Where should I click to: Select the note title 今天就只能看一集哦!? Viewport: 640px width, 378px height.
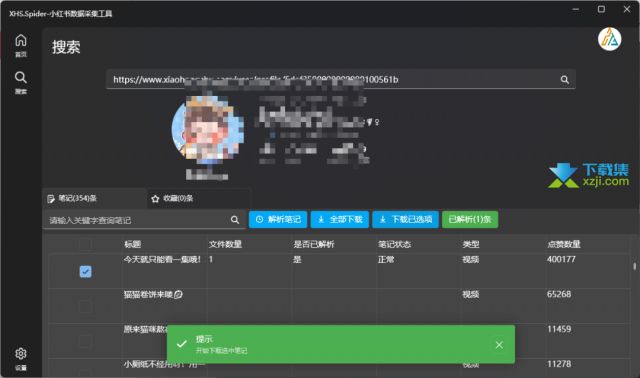pos(162,259)
